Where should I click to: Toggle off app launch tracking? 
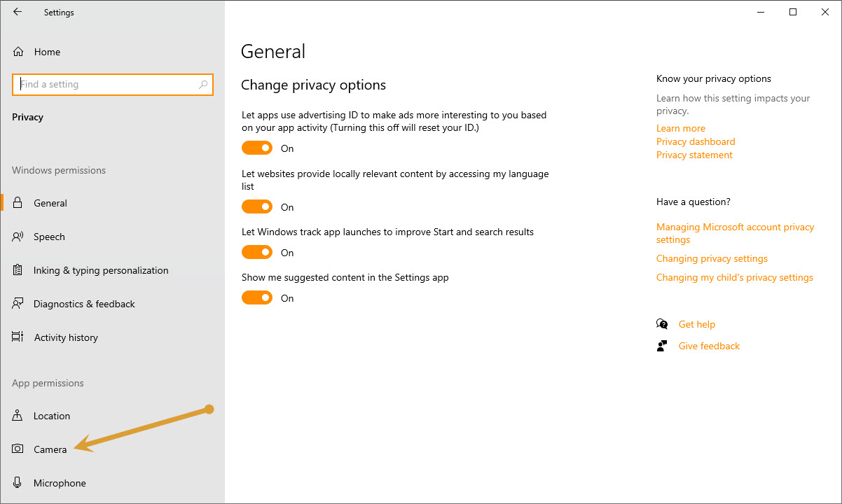(x=257, y=253)
